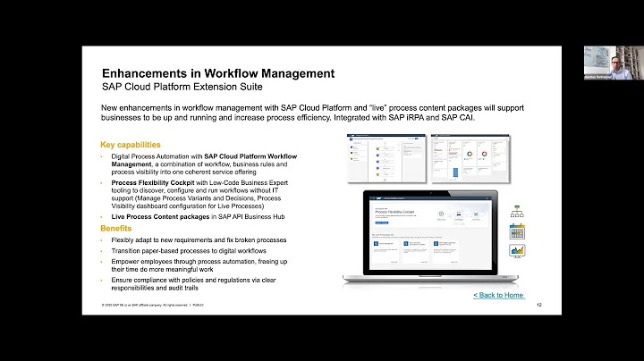Select 'Live Process Content packages' bullet text
Screen dimensions: 644x361
coord(198,216)
